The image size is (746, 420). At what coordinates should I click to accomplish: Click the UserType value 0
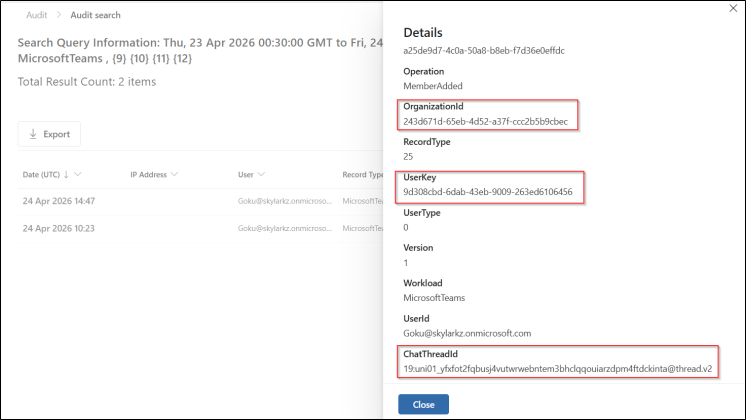pos(406,227)
